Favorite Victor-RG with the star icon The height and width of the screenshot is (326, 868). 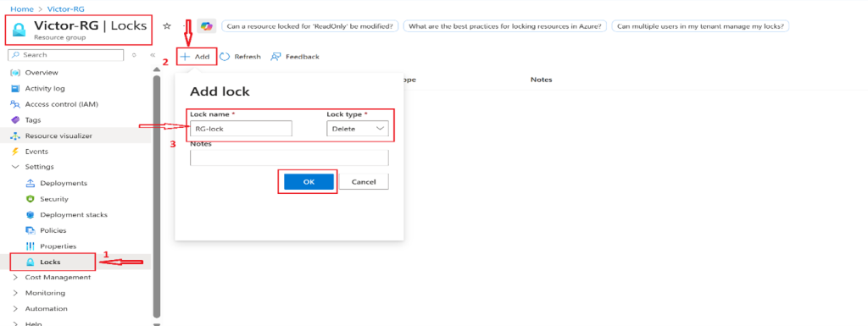167,26
